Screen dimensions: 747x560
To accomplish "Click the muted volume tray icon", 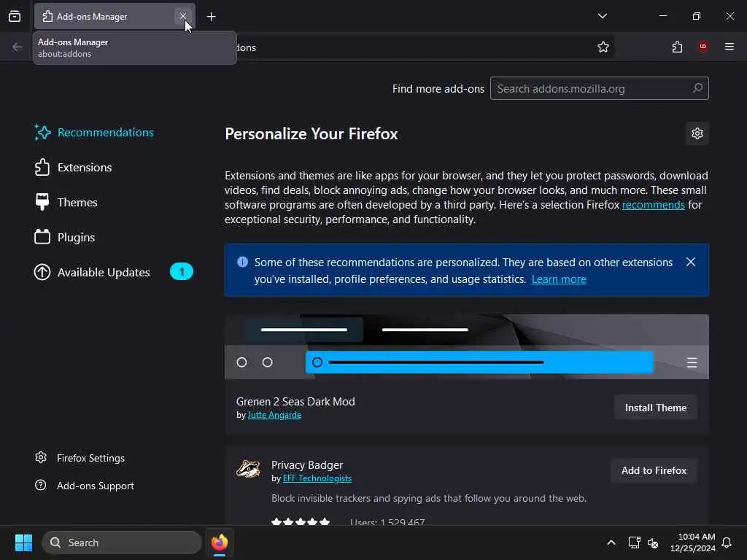I will 653,542.
